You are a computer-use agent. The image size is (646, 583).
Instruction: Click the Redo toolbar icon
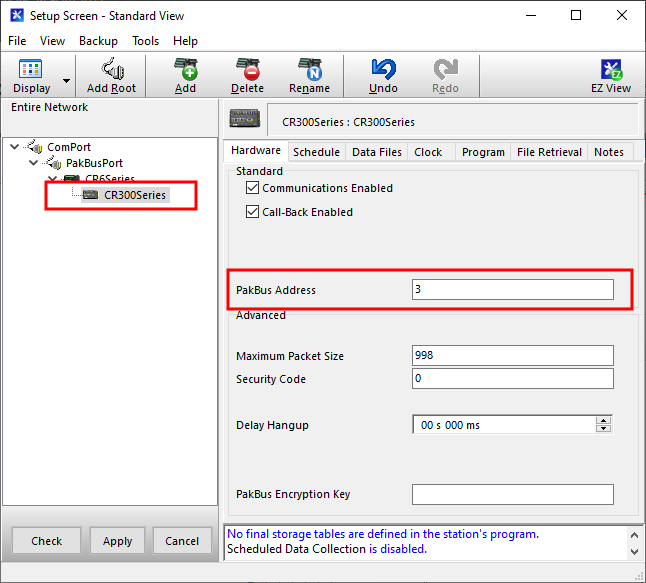click(x=445, y=69)
